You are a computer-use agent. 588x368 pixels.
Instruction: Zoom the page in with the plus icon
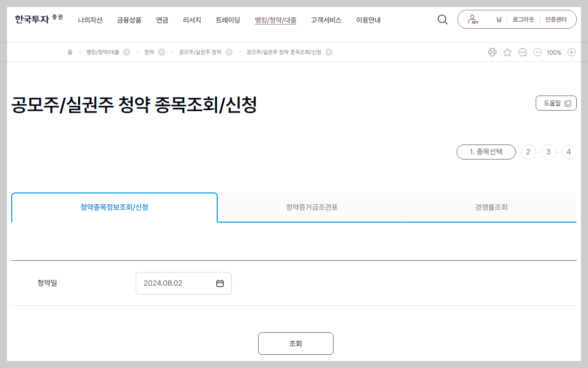pos(572,52)
